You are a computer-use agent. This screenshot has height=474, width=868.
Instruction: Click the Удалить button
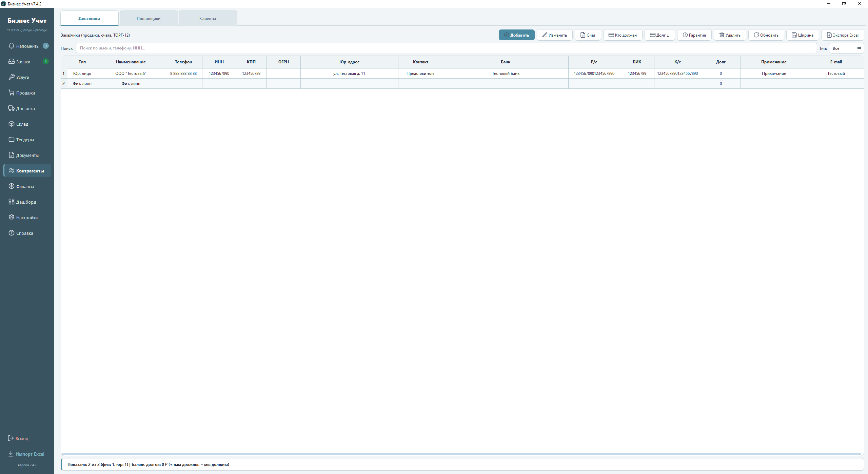(730, 35)
